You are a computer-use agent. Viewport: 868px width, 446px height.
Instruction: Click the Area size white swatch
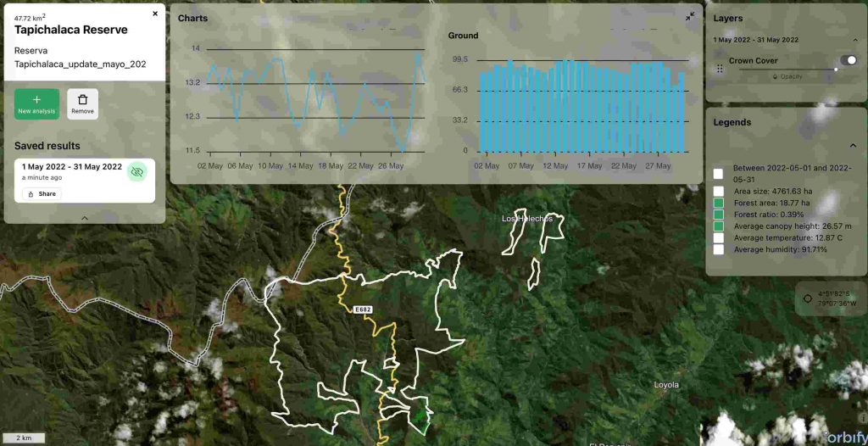click(x=719, y=191)
